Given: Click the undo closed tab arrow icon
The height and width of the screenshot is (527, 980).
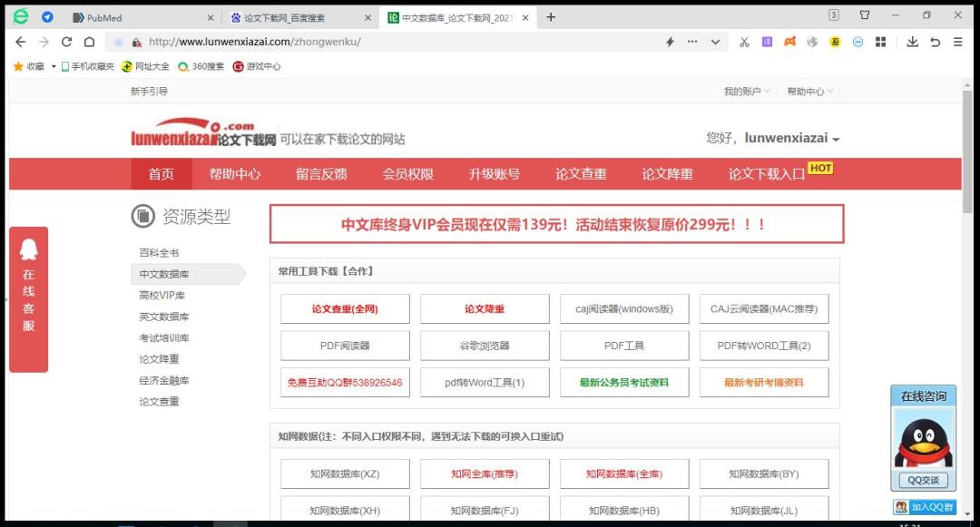Looking at the screenshot, I should (935, 42).
